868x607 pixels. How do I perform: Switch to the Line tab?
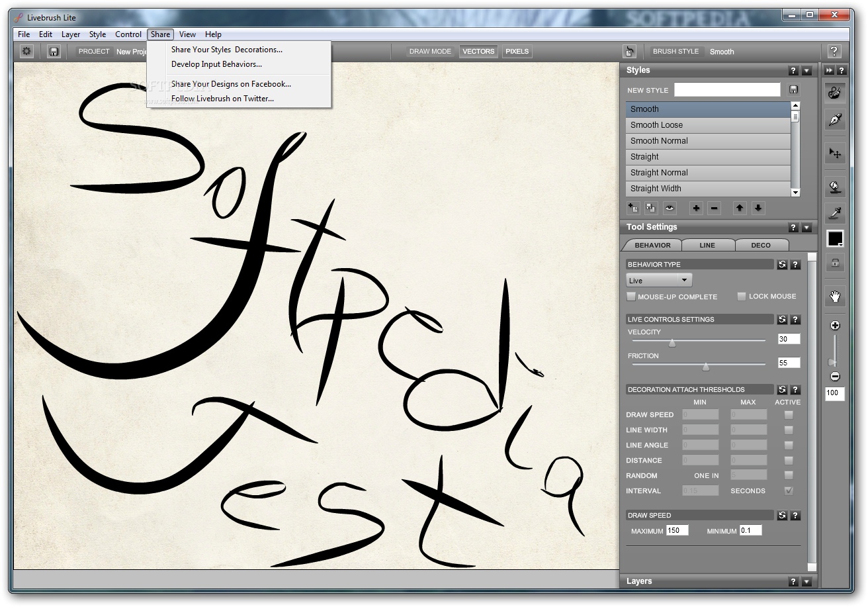tap(707, 245)
